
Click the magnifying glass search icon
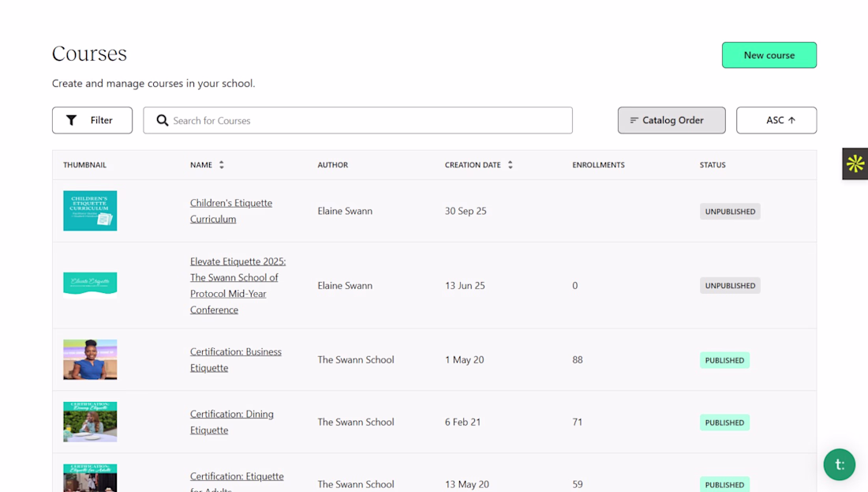(x=163, y=120)
